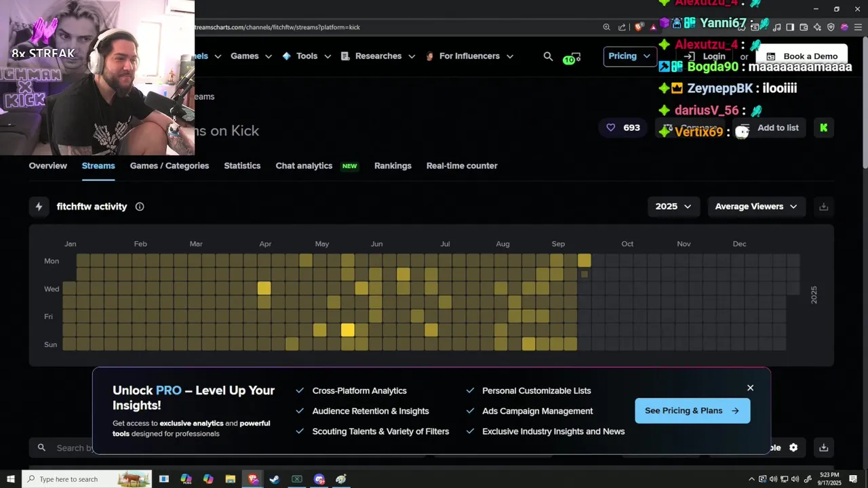Expand the Researches navigation dropdown
The width and height of the screenshot is (868, 488).
pyautogui.click(x=378, y=56)
